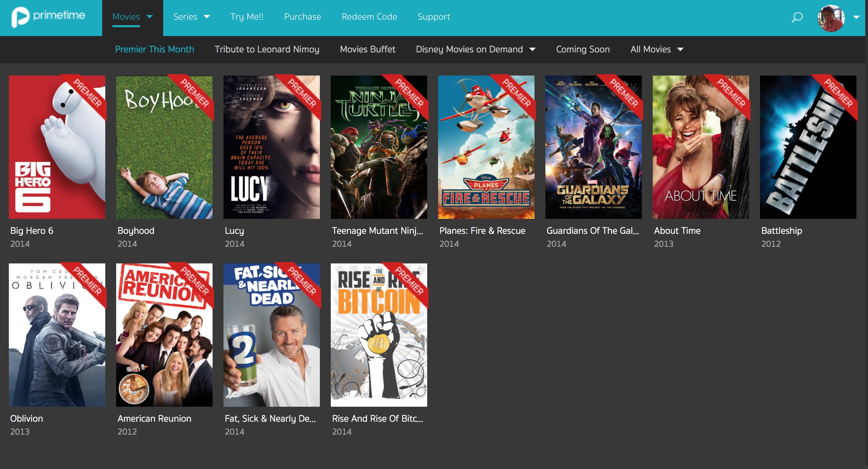868x469 pixels.
Task: Open the Boyhood poster
Action: click(164, 147)
